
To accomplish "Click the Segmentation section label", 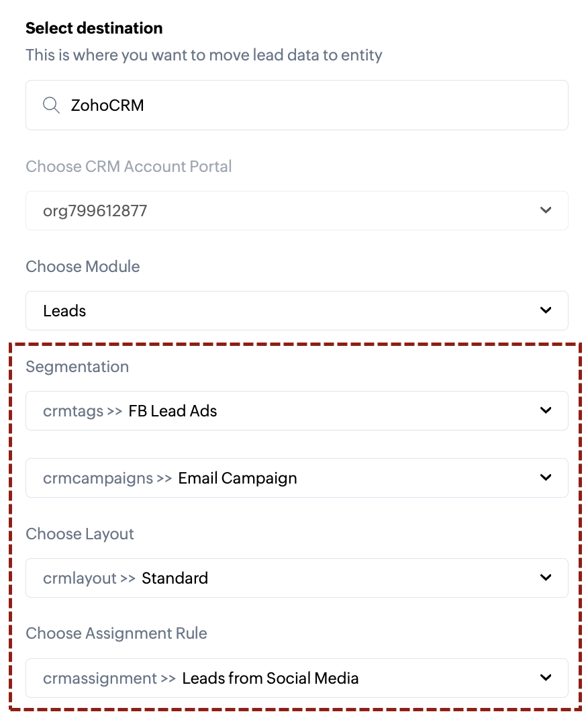I will coord(77,367).
